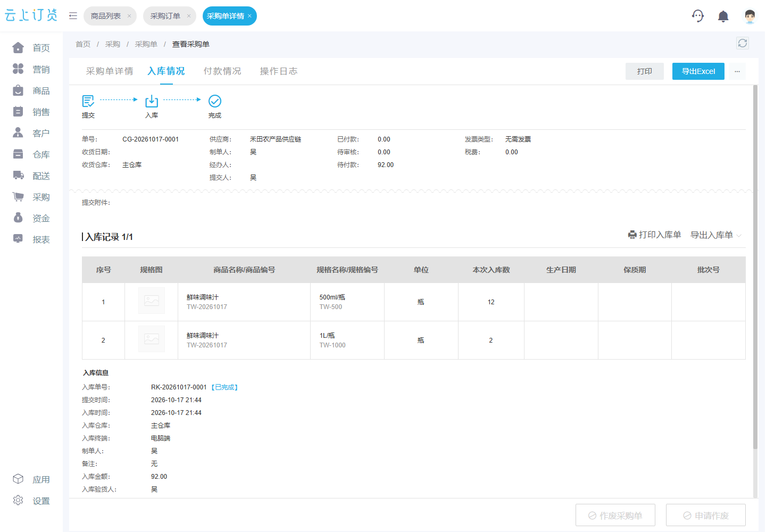
Task: Select the 入库情况 tab
Action: (166, 71)
